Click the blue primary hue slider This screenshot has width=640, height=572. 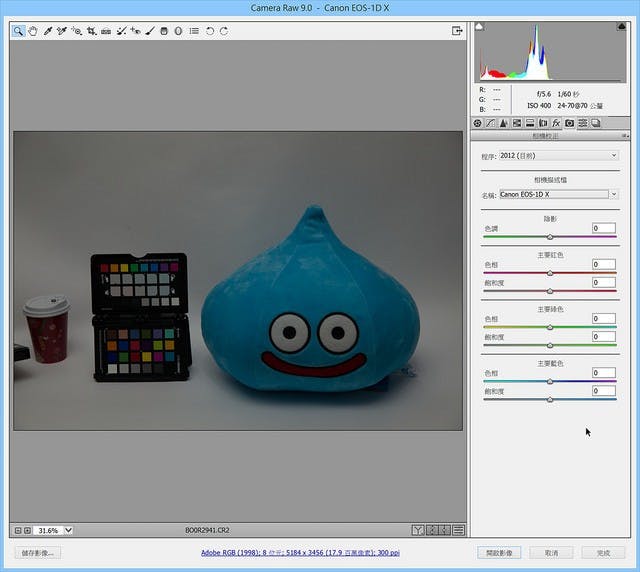550,381
